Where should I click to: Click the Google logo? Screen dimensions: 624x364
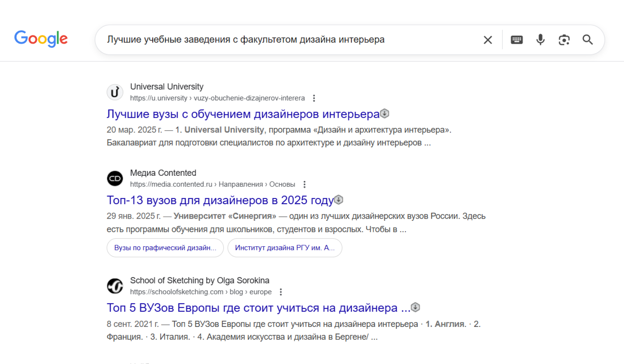[41, 39]
